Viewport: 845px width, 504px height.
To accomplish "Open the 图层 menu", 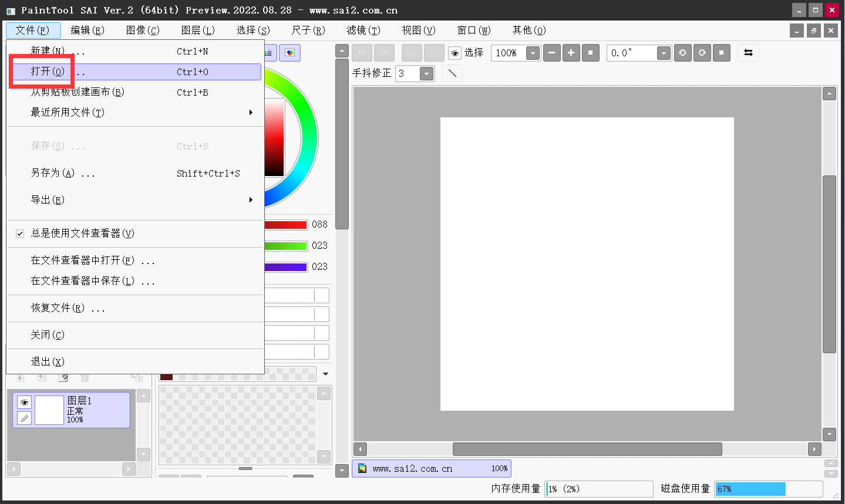I will [198, 30].
